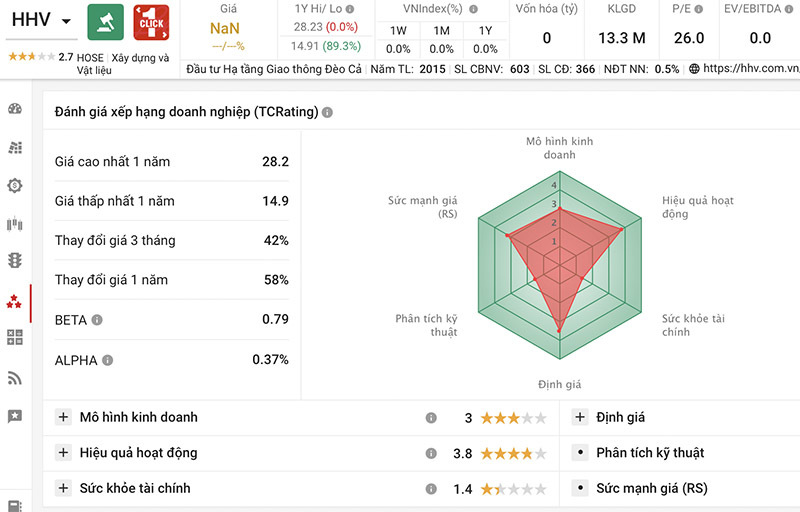The image size is (800, 512).
Task: Open the candlestick chart sidebar icon
Action: click(15, 224)
